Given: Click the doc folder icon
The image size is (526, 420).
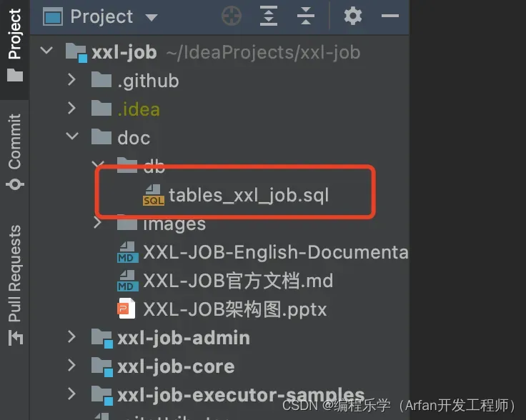Looking at the screenshot, I should click(101, 136).
